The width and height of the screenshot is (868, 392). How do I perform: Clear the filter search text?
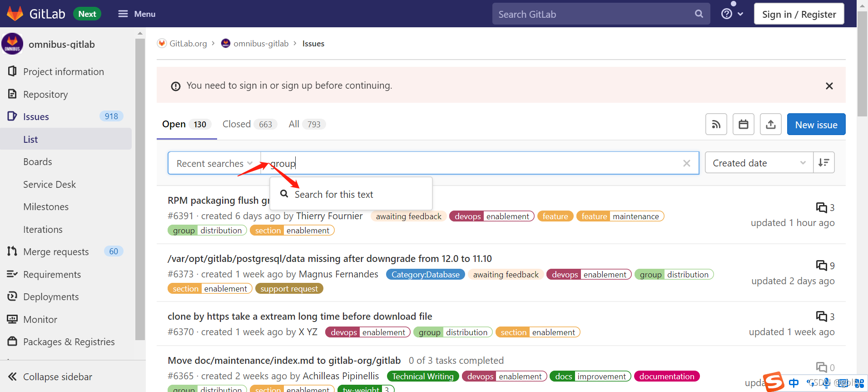coord(687,163)
